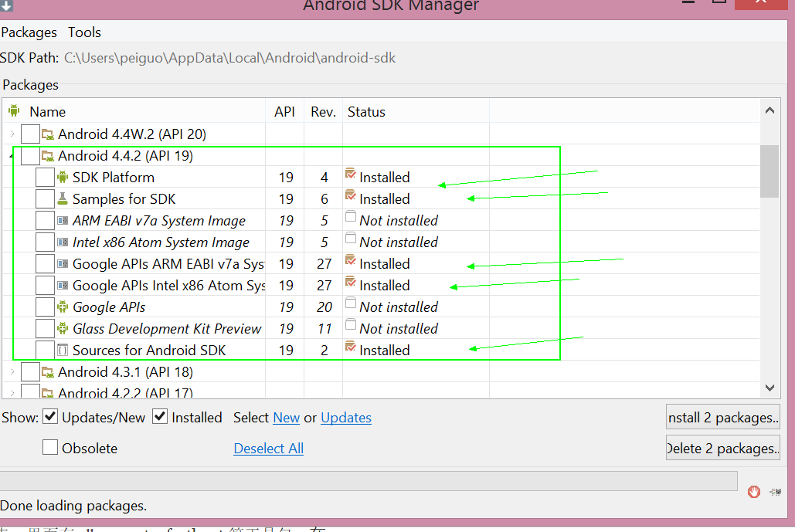Viewport: 795px width, 532px height.
Task: Click the installed status icon for SDK Platform
Action: pos(350,174)
